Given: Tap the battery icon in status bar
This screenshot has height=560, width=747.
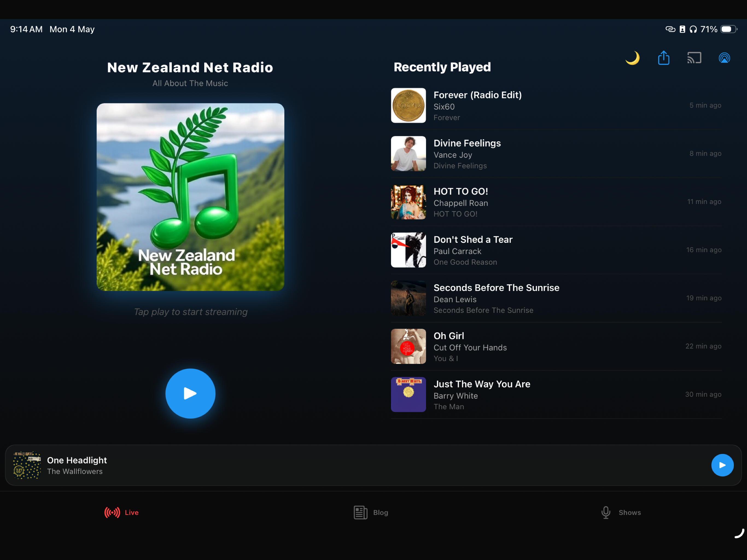Looking at the screenshot, I should 728,29.
